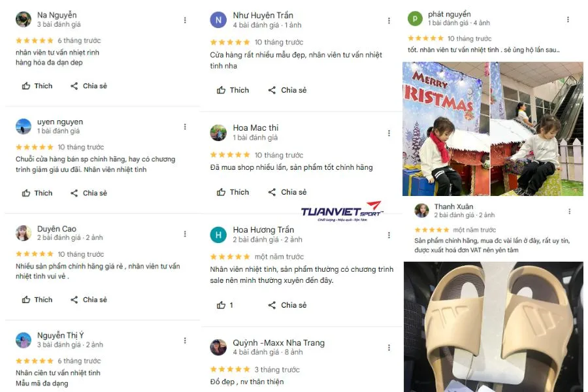This screenshot has width=588, height=392.
Task: Click Hoa Hương Trần's teal H avatar
Action: coord(218,235)
